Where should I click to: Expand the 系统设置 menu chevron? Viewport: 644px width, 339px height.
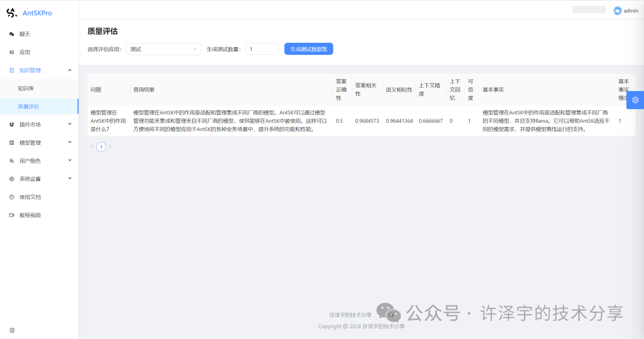pos(70,178)
